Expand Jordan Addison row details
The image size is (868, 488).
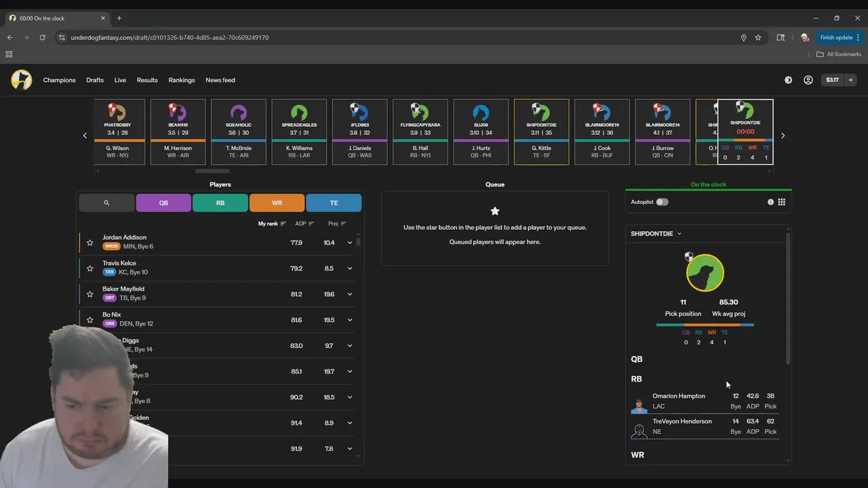tap(350, 243)
